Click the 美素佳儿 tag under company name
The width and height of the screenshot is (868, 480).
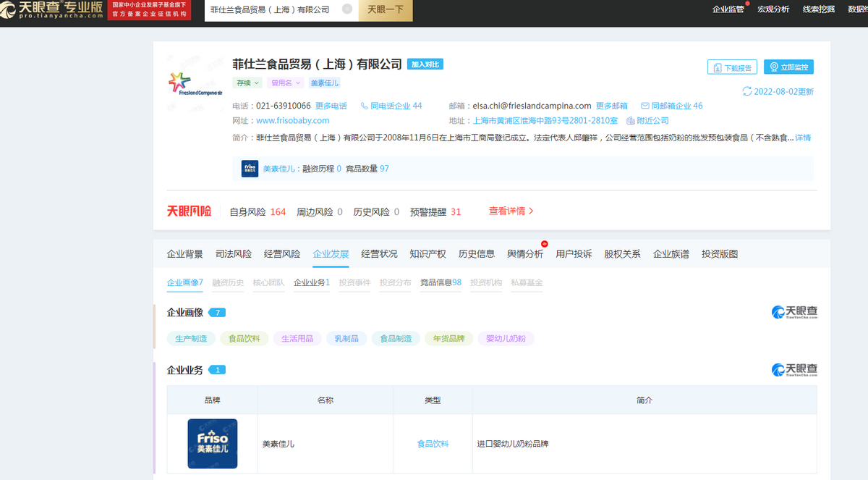pyautogui.click(x=324, y=83)
